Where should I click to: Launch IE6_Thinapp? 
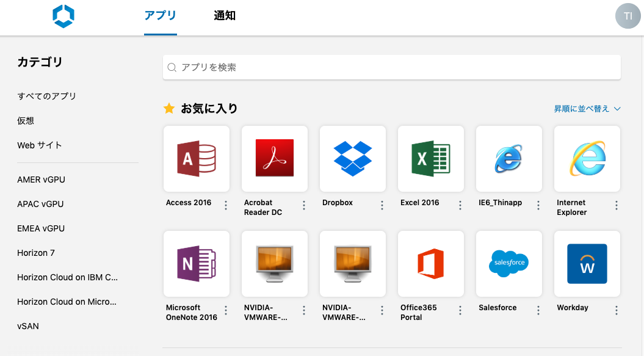point(508,158)
